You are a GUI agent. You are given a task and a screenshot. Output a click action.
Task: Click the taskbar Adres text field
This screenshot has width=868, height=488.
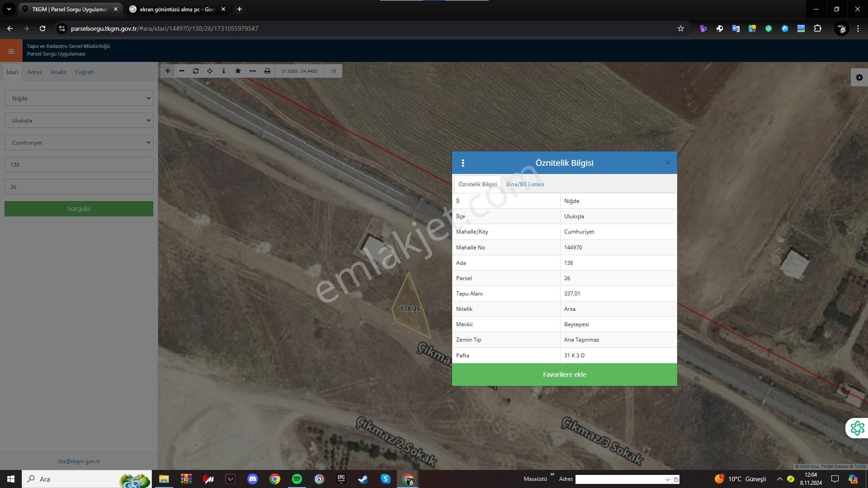coord(619,479)
